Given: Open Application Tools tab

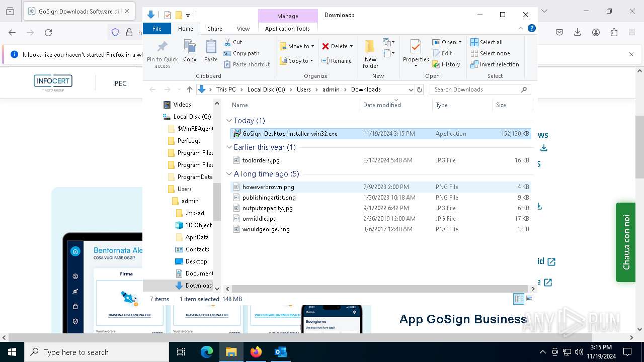Looking at the screenshot, I should 287,29.
